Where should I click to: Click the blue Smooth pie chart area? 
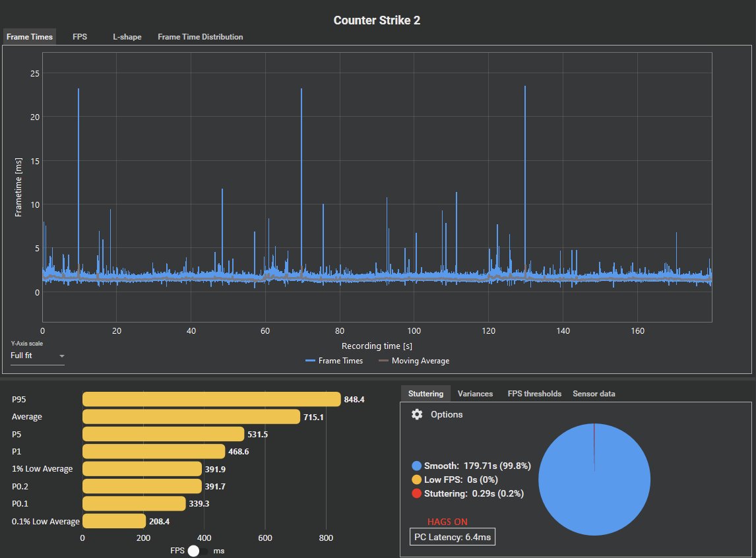tap(594, 480)
